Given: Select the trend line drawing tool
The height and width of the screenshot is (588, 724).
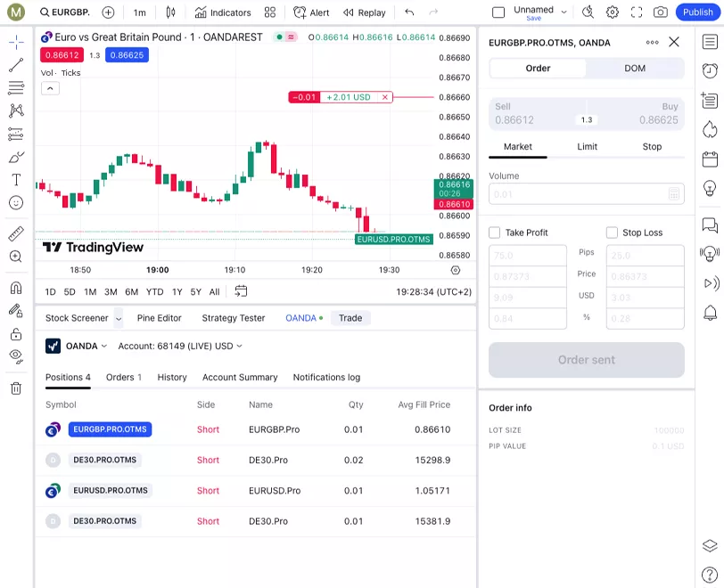Looking at the screenshot, I should click(14, 63).
